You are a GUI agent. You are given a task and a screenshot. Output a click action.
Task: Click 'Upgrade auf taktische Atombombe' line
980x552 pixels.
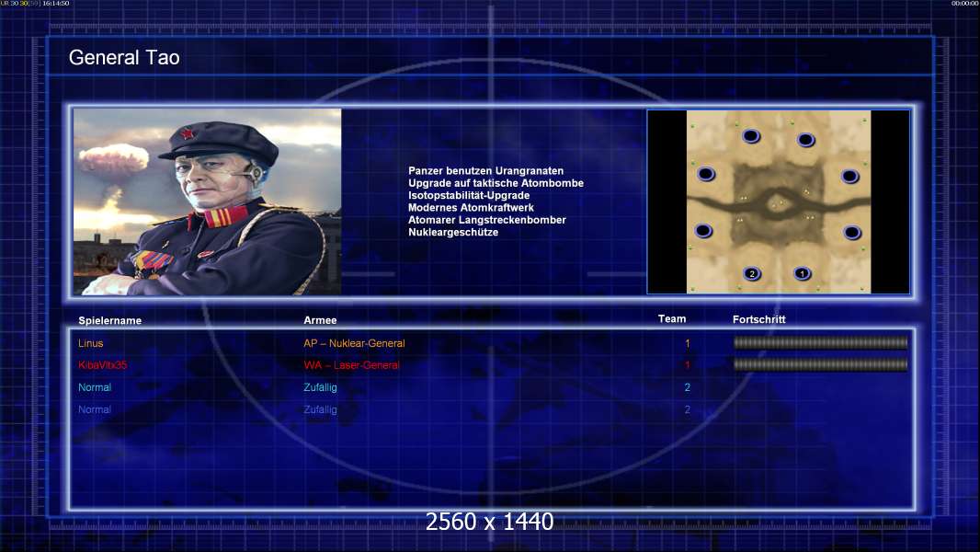coord(496,183)
